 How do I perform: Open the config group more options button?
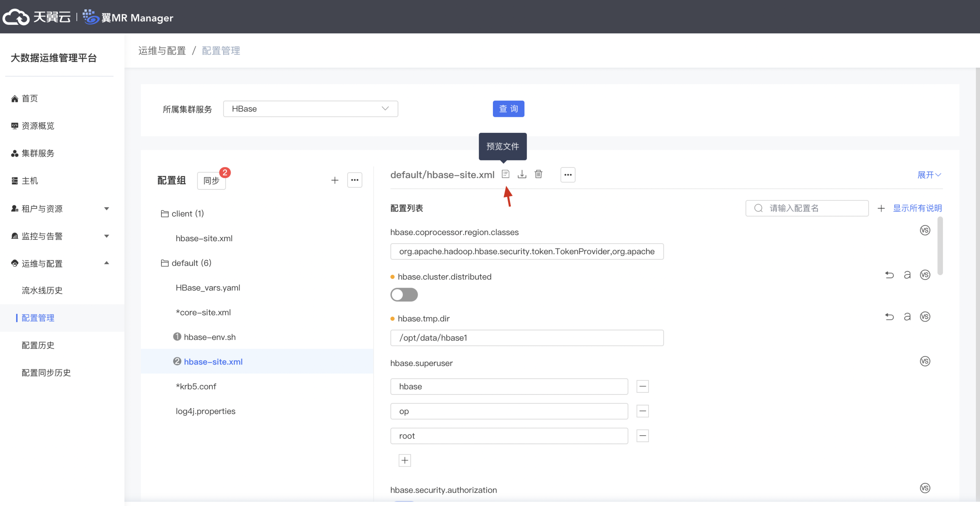pos(354,180)
